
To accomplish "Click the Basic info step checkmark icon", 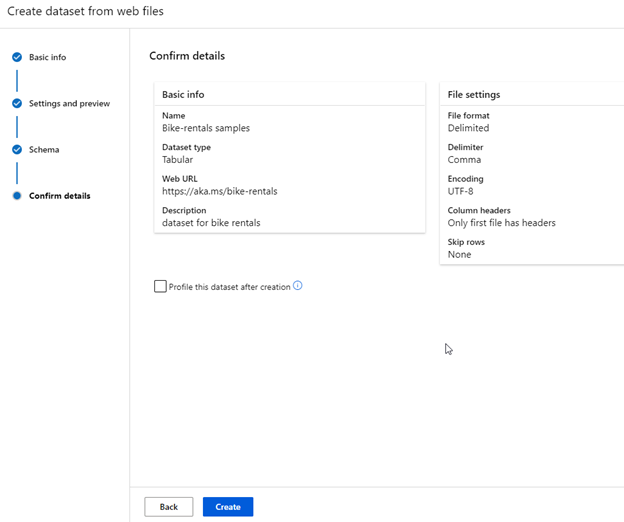I will (x=17, y=58).
